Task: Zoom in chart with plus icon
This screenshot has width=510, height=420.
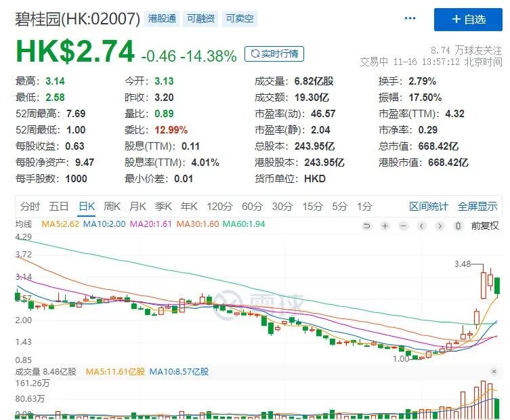Action: pos(385,226)
